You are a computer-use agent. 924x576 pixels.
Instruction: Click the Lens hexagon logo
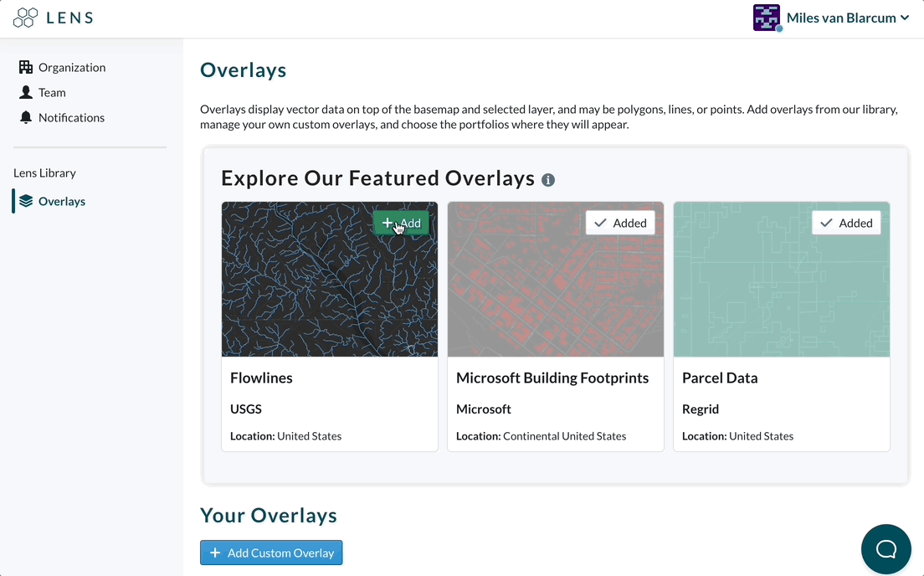[25, 18]
